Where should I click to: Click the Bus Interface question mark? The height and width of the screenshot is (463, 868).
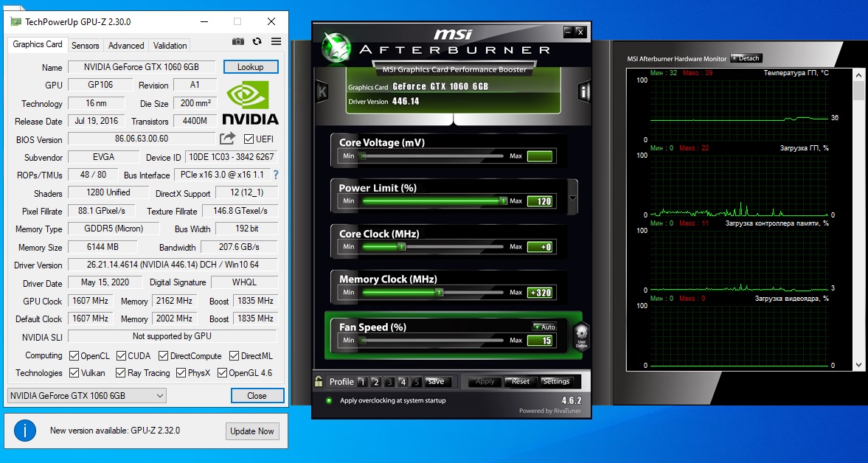click(276, 175)
